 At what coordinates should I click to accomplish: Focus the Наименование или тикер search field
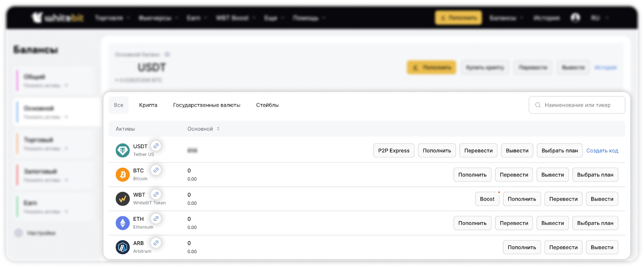[x=577, y=105]
